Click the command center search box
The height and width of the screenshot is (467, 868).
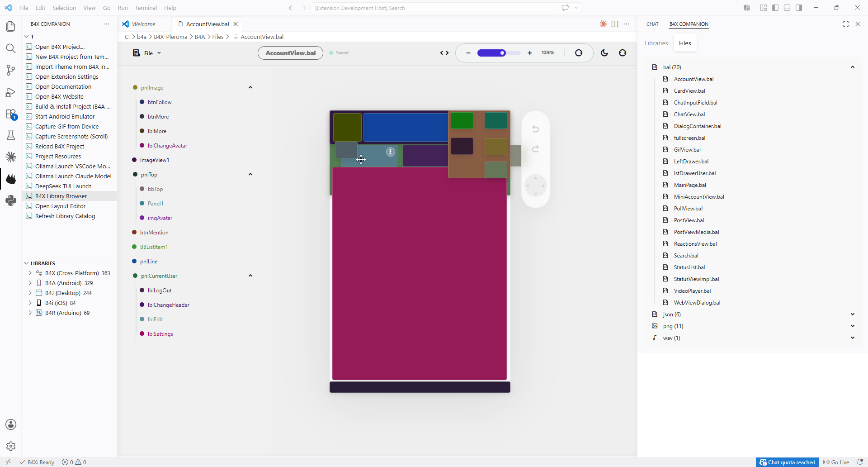coord(434,8)
